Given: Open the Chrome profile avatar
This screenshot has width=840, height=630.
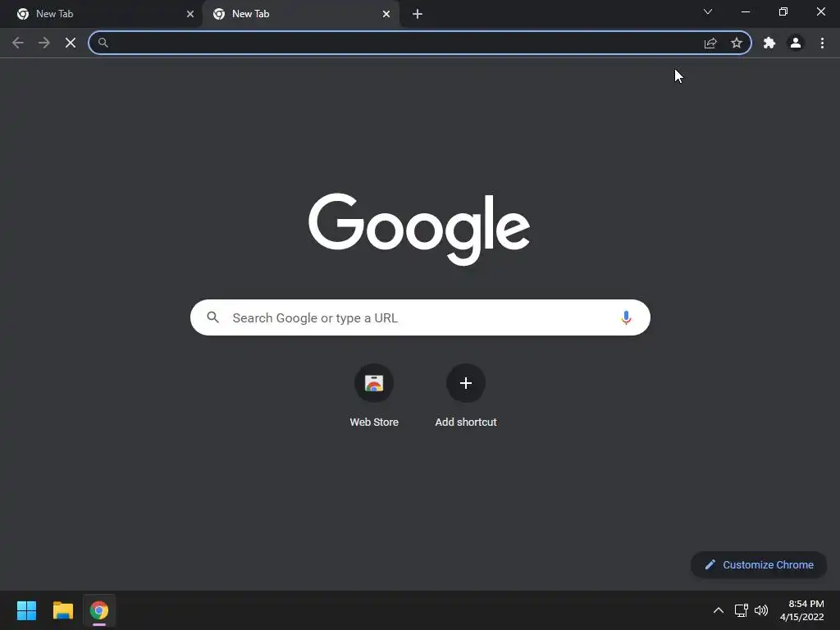Looking at the screenshot, I should pyautogui.click(x=796, y=43).
